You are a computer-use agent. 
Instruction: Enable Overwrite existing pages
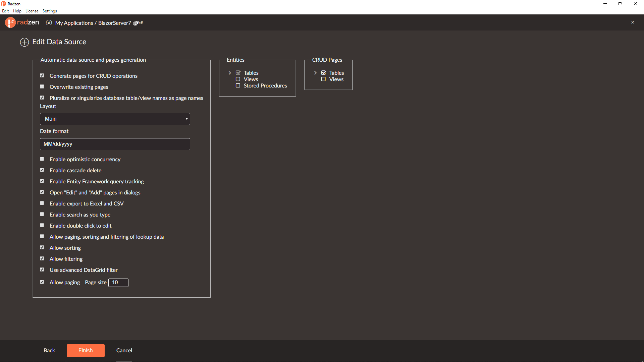[x=42, y=86]
